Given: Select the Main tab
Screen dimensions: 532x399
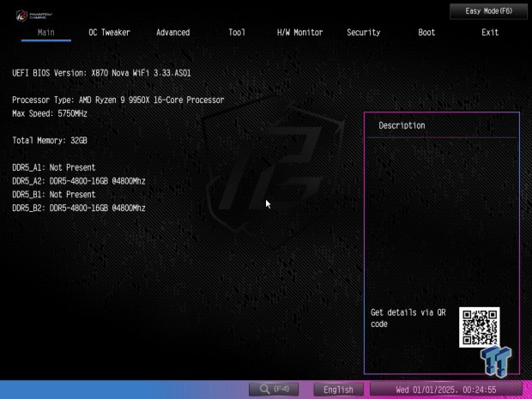Looking at the screenshot, I should [x=45, y=33].
